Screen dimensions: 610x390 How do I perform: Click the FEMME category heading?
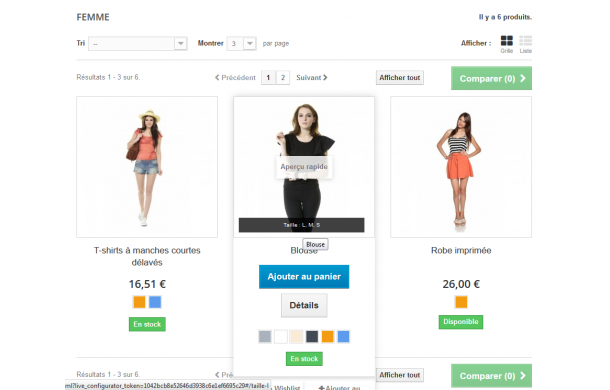click(x=93, y=17)
